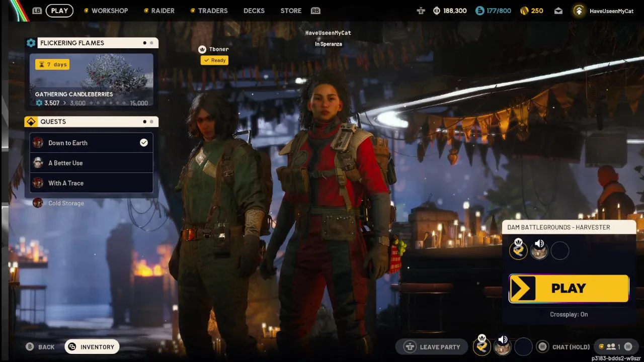
Task: Start matchmaking with the yellow PLAY button
Action: [569, 289]
